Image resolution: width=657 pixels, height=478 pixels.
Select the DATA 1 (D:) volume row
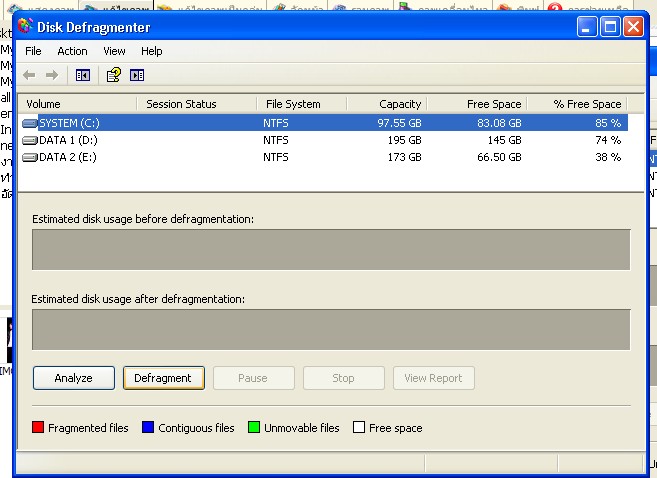tap(324, 140)
